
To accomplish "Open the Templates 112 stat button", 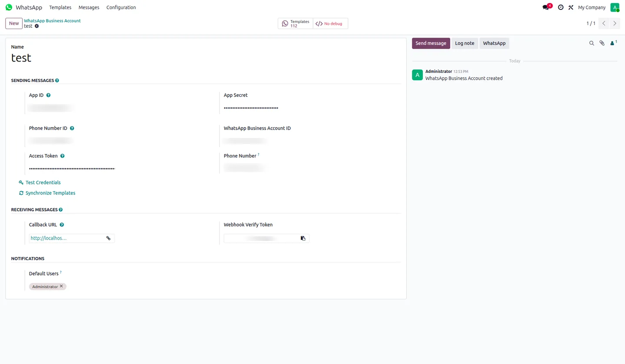I will 296,23.
